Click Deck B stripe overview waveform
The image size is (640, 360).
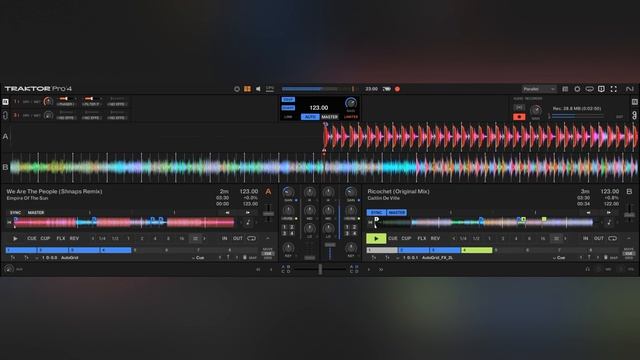tap(484, 222)
